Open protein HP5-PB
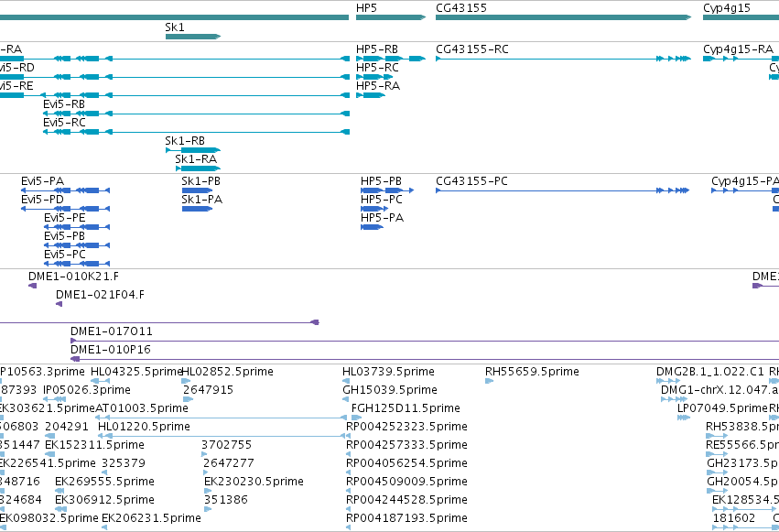 tap(387, 190)
